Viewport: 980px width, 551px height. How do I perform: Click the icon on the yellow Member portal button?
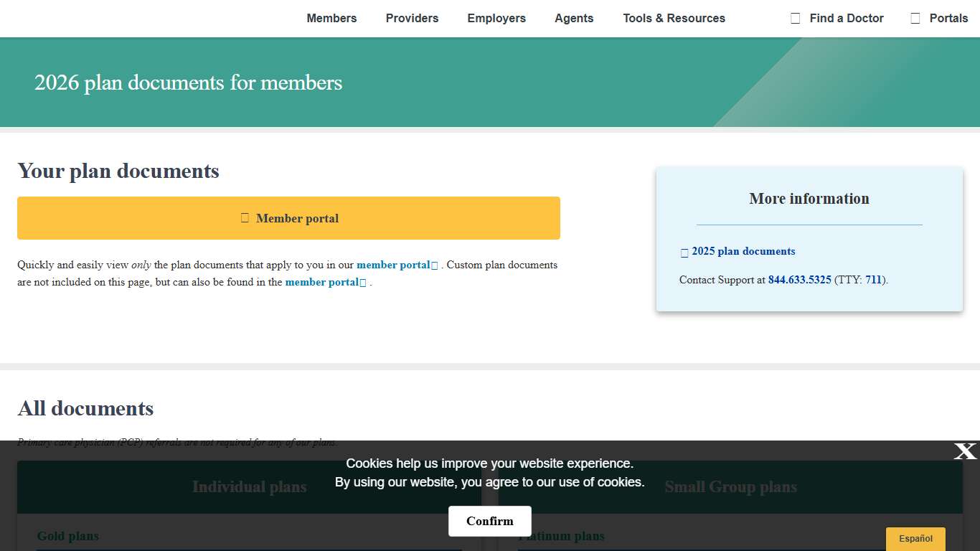245,218
